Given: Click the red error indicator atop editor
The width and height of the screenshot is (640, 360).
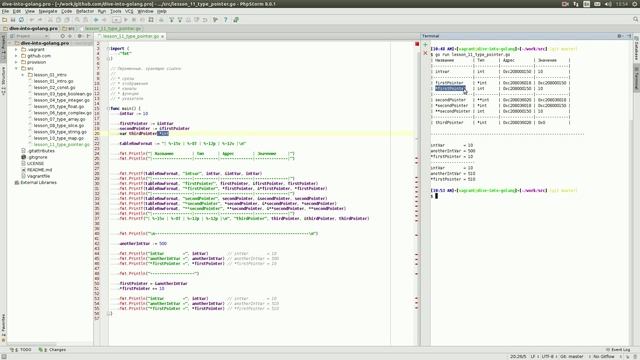Looking at the screenshot, I should click(x=417, y=44).
